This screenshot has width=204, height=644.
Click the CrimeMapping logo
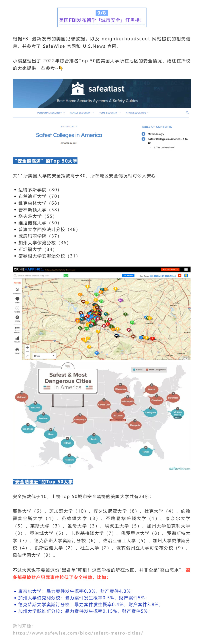click(29, 269)
